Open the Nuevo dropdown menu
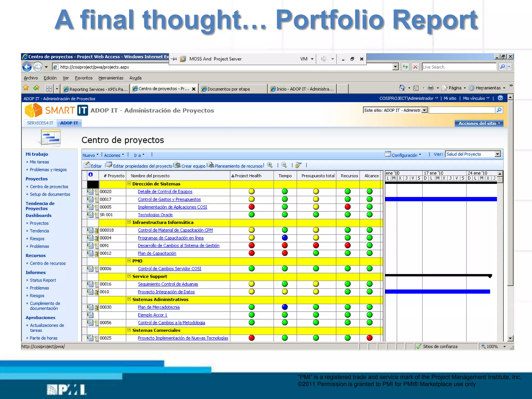532x399 pixels. point(91,155)
